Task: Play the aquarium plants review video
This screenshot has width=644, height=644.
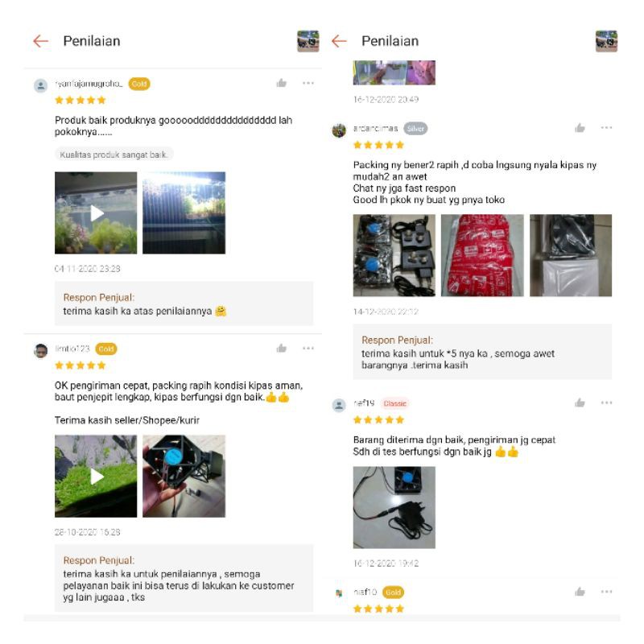Action: [96, 213]
